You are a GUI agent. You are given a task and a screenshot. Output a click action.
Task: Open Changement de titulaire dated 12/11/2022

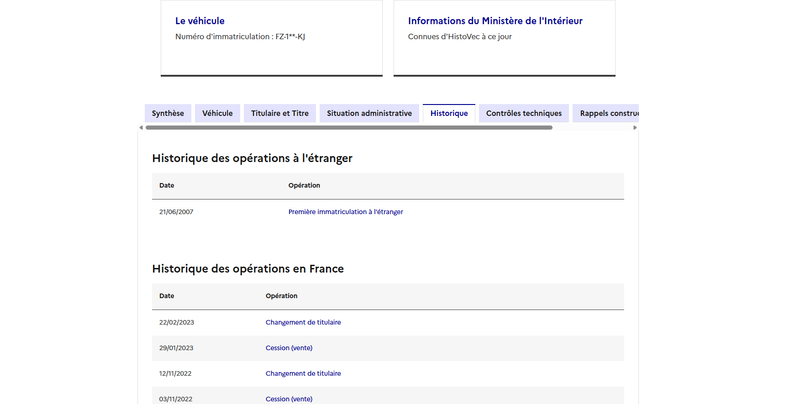pos(303,373)
